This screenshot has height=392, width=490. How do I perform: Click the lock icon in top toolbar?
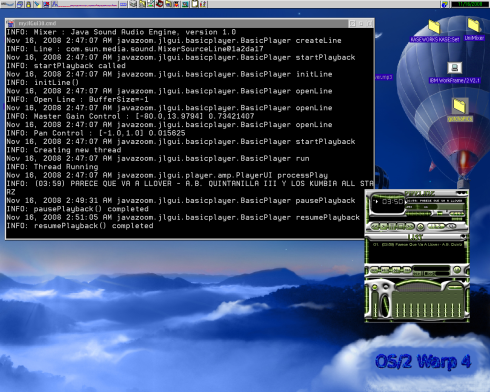tap(28, 4)
